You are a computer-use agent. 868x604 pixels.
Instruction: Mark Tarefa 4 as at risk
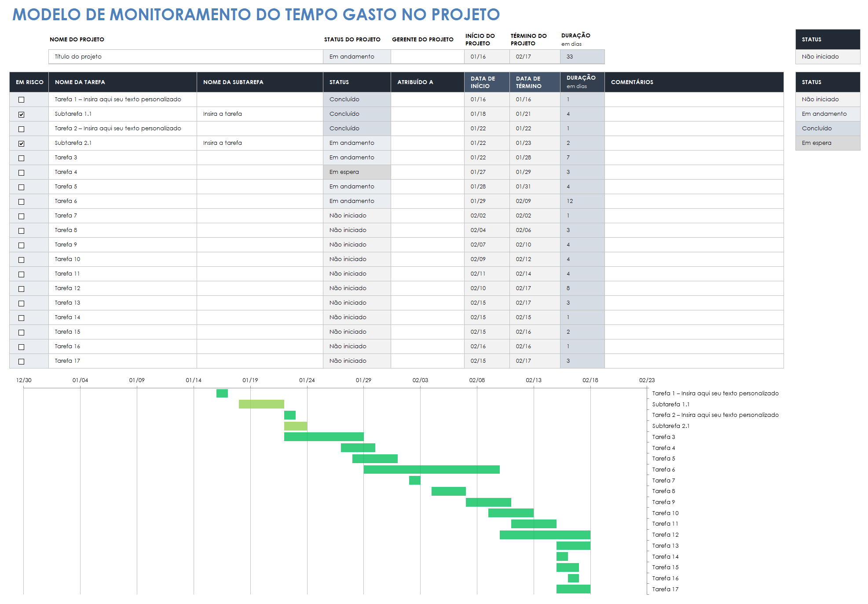(x=21, y=172)
